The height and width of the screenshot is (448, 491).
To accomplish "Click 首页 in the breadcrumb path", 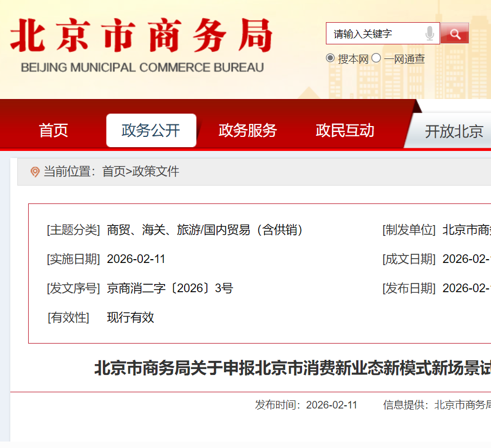I will click(114, 172).
